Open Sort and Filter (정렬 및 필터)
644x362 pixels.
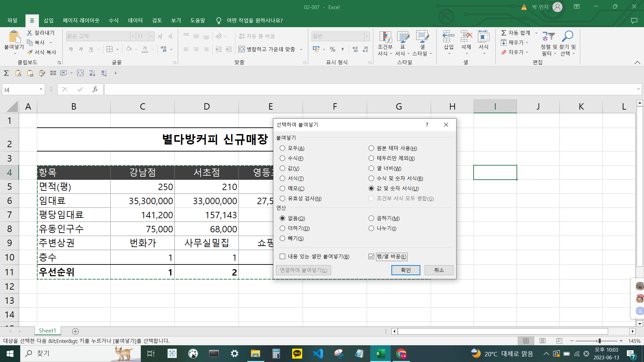[x=549, y=44]
